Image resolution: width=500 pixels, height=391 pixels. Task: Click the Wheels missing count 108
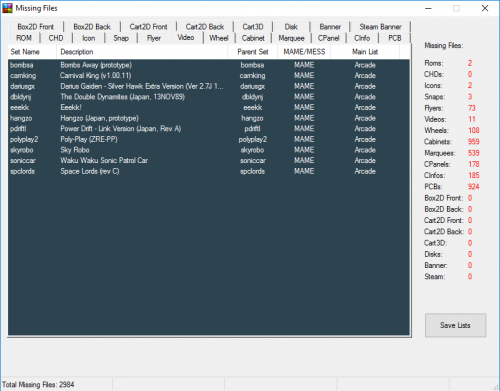click(474, 130)
